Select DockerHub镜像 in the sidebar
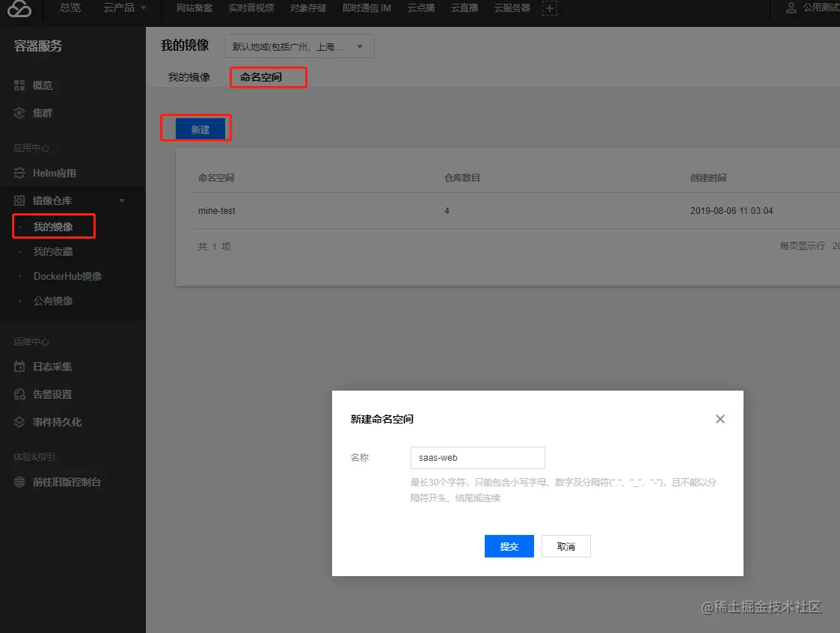The image size is (840, 633). [67, 276]
